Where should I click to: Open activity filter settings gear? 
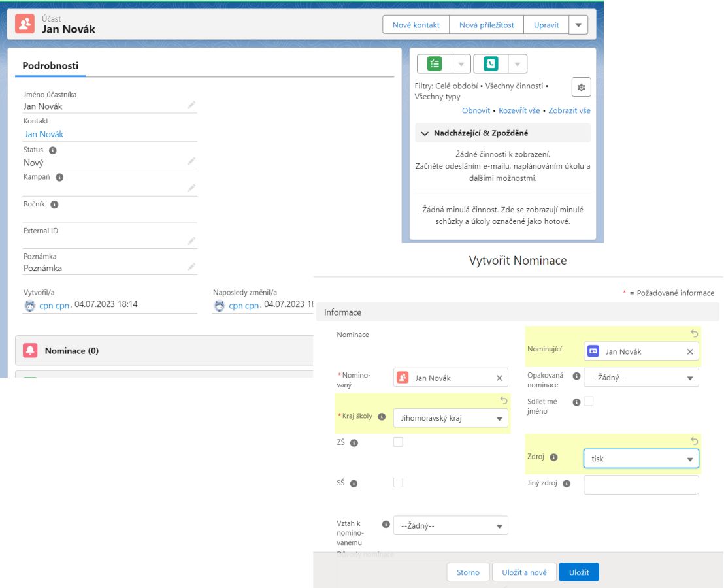pyautogui.click(x=581, y=88)
